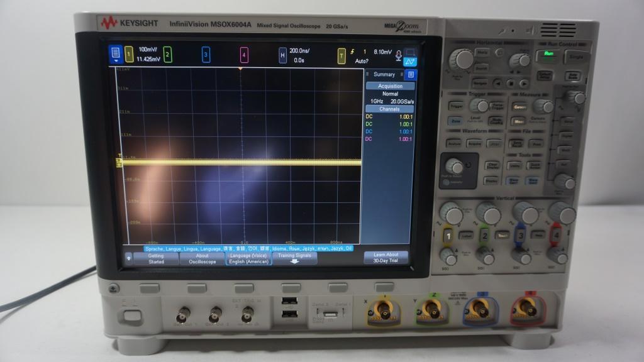The height and width of the screenshot is (362, 644).
Task: Push the Label key between channels 1 and 2
Action: point(467,236)
